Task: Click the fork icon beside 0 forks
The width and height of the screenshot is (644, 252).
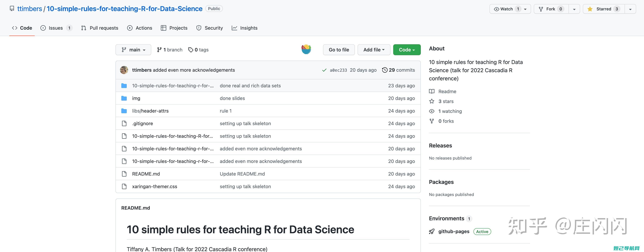Action: coord(432,121)
